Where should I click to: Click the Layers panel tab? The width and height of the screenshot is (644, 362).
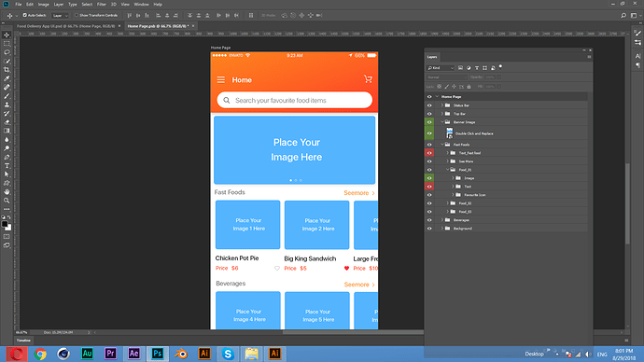click(x=432, y=57)
